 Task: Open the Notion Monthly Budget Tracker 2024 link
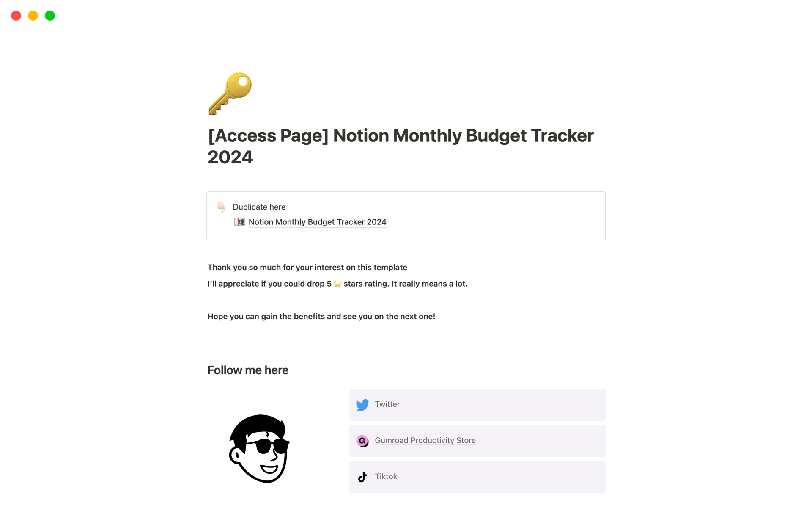pyautogui.click(x=316, y=221)
